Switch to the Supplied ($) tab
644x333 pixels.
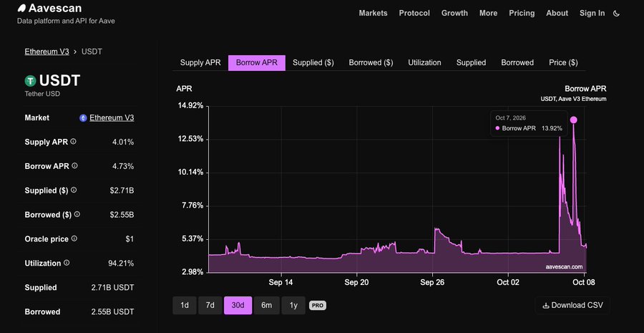313,62
